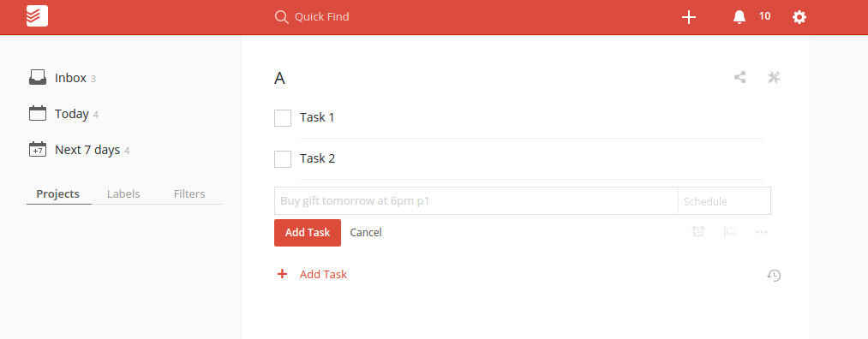Open Quick Find search magnifier

pyautogui.click(x=282, y=17)
